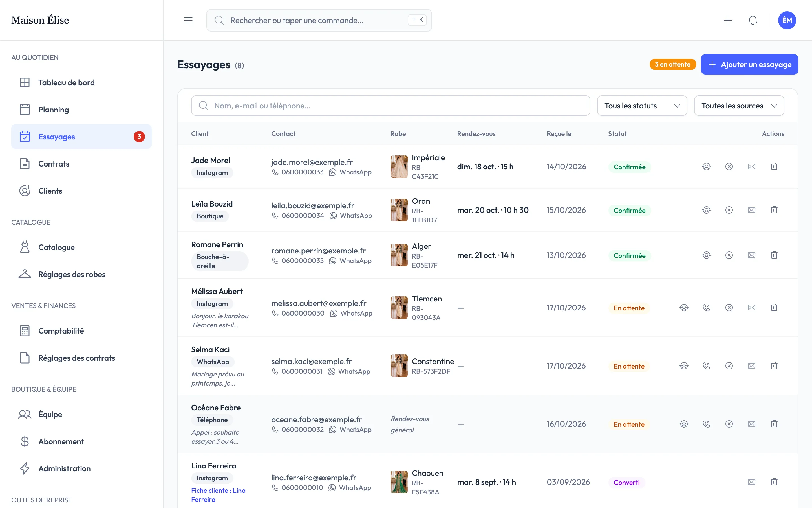Go to Tableau de bord
Screen dimensions: 812x508
81,82
